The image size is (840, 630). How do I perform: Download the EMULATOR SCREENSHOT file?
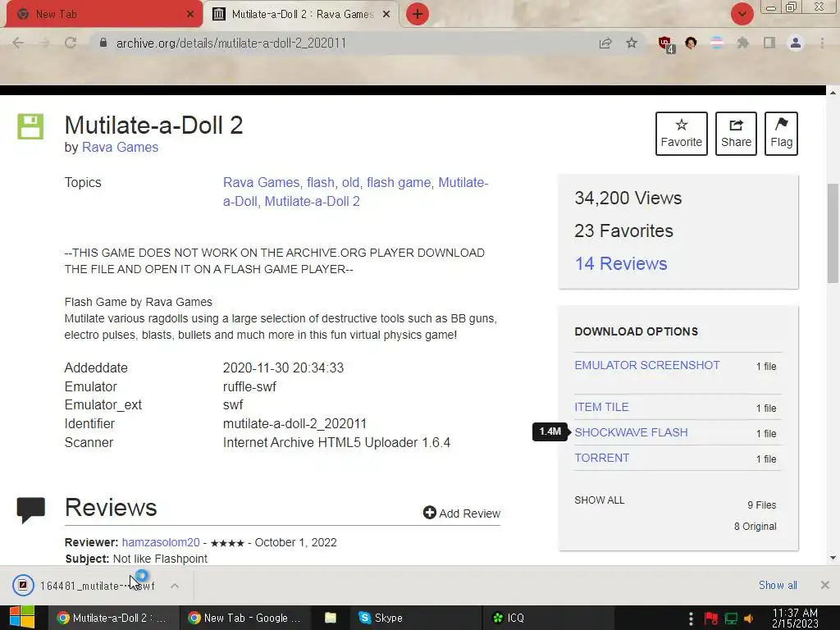(647, 365)
